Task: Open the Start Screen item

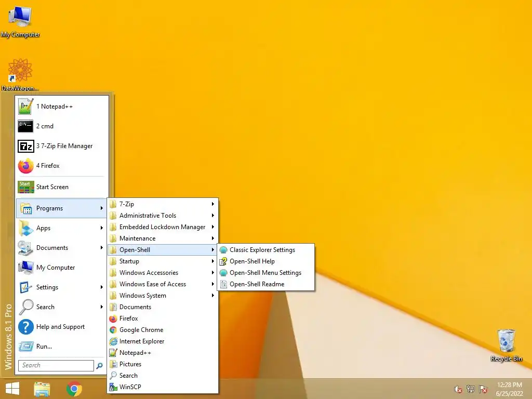Action: tap(62, 187)
